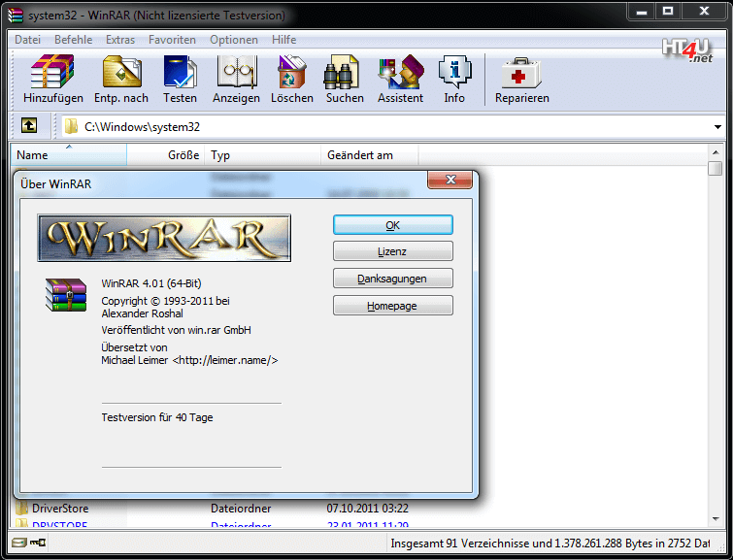This screenshot has height=560, width=733.
Task: Click the WinRAR books icon in About dialog
Action: 66,295
